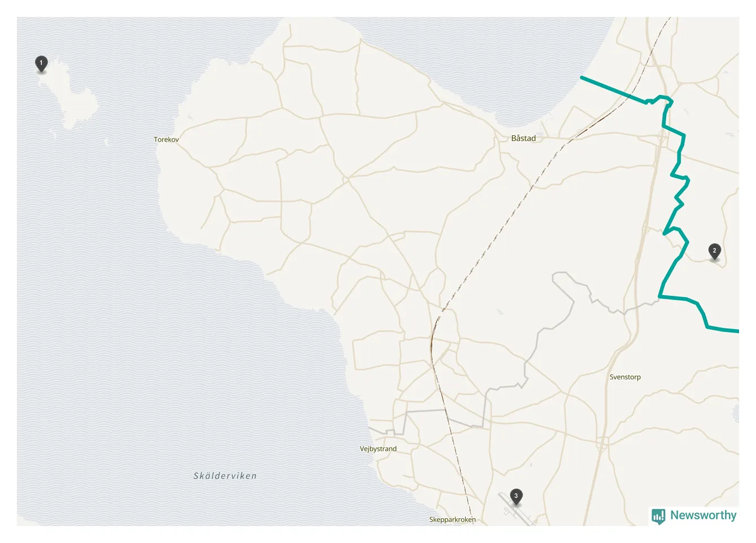Click the Skepparkroken place label
The width and height of the screenshot is (756, 543).
pos(452,519)
